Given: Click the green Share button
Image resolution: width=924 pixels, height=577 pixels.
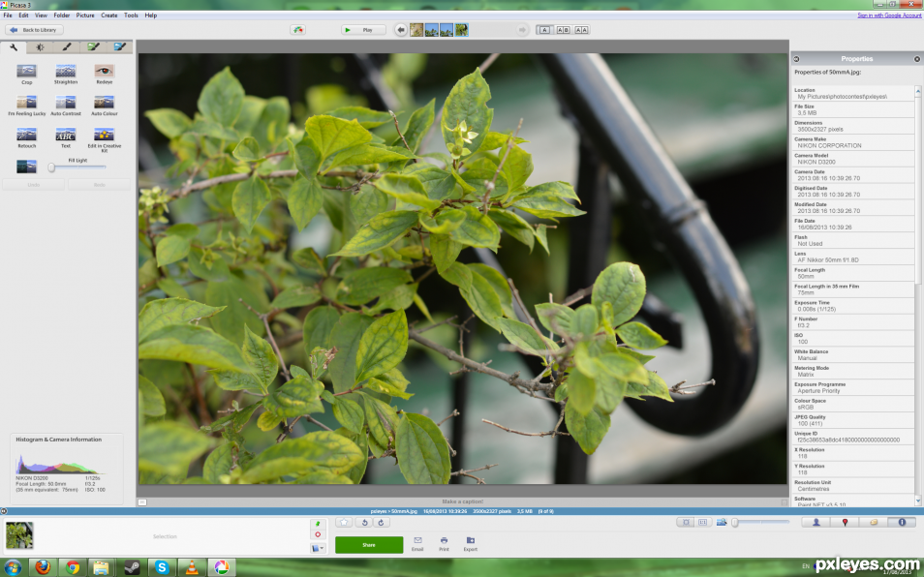Looking at the screenshot, I should 369,545.
